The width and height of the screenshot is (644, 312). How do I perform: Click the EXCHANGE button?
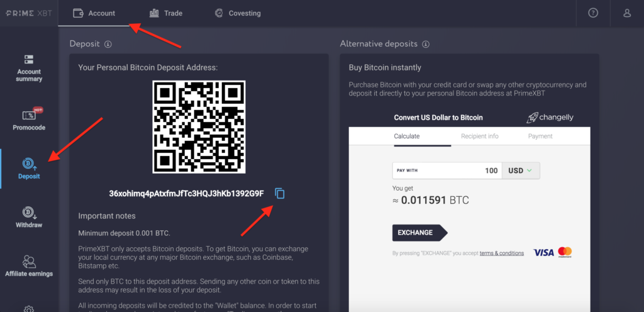pyautogui.click(x=419, y=233)
